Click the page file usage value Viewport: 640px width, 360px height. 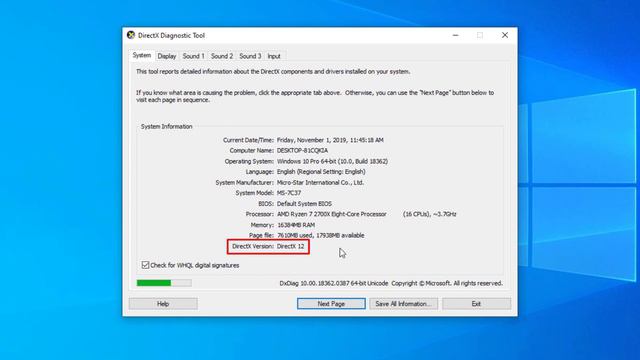tap(320, 236)
